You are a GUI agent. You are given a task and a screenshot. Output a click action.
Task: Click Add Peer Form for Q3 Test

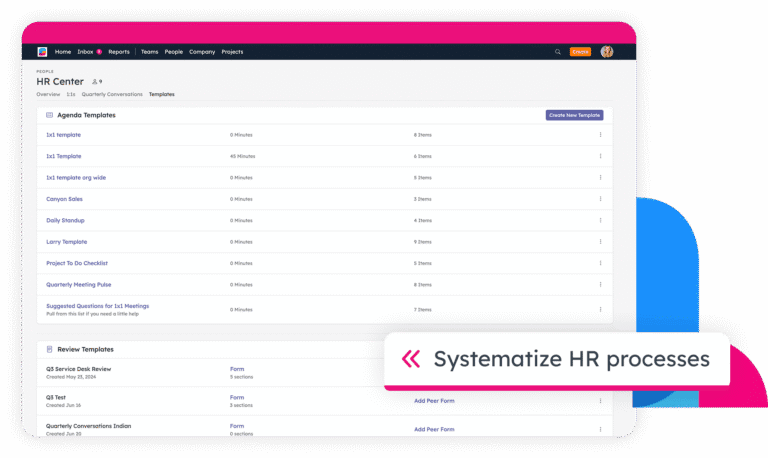(434, 401)
